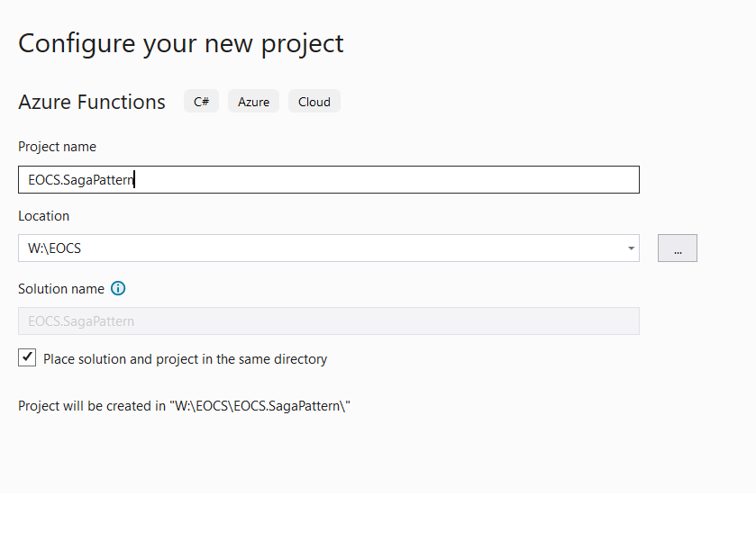Click the greyed EOCS.SagaPattern solution text
The image size is (756, 533).
(x=81, y=321)
